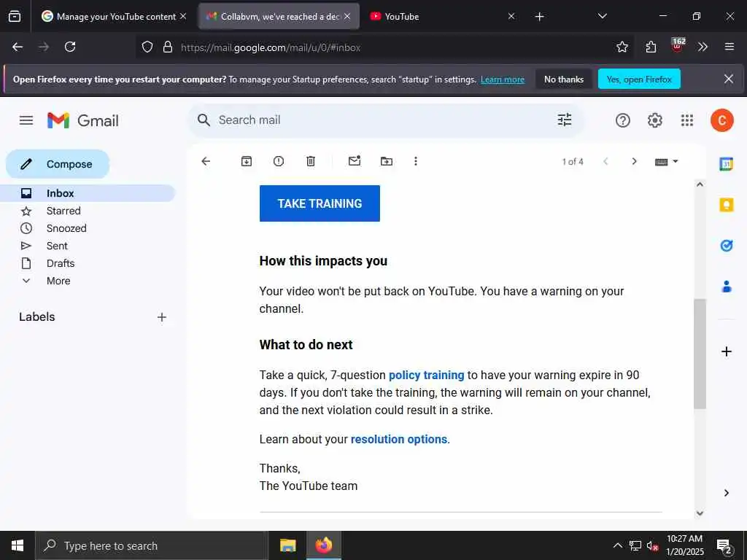This screenshot has height=560, width=747.
Task: Open Google account avatar C
Action: [x=721, y=120]
